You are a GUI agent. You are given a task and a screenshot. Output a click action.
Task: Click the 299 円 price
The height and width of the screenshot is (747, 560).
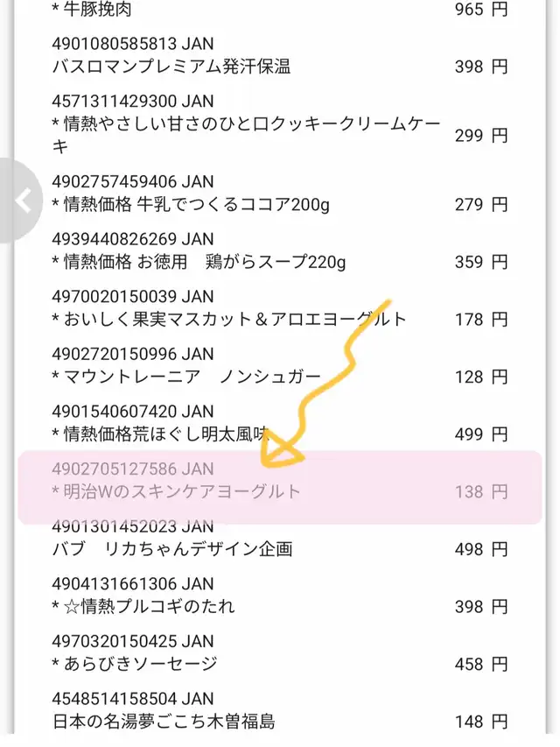[481, 136]
